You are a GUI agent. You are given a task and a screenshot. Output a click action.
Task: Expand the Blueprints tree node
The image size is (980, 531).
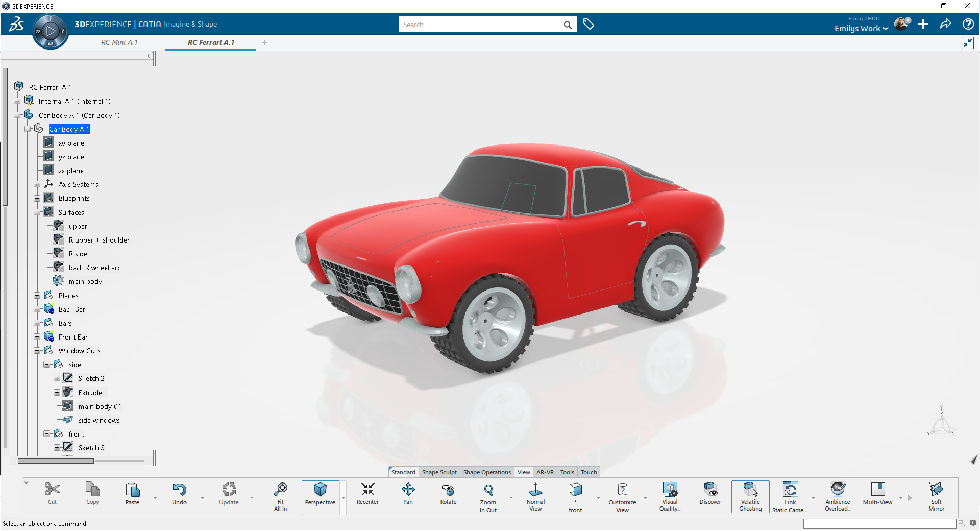pyautogui.click(x=37, y=198)
